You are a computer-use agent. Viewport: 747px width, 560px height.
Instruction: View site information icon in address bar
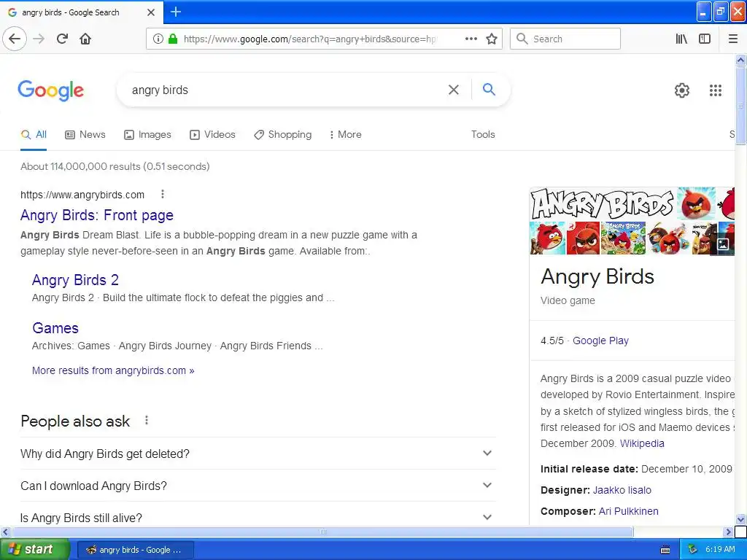[158, 39]
